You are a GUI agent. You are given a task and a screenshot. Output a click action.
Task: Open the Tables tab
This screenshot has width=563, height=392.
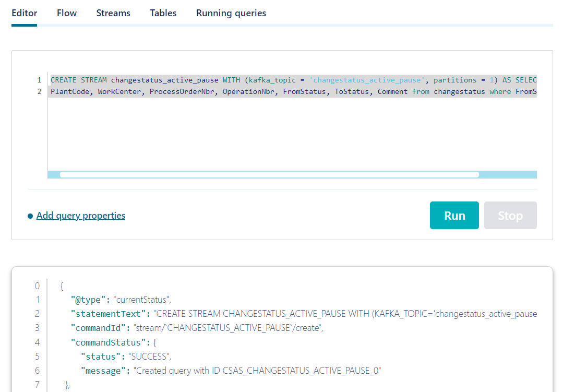[x=163, y=13]
